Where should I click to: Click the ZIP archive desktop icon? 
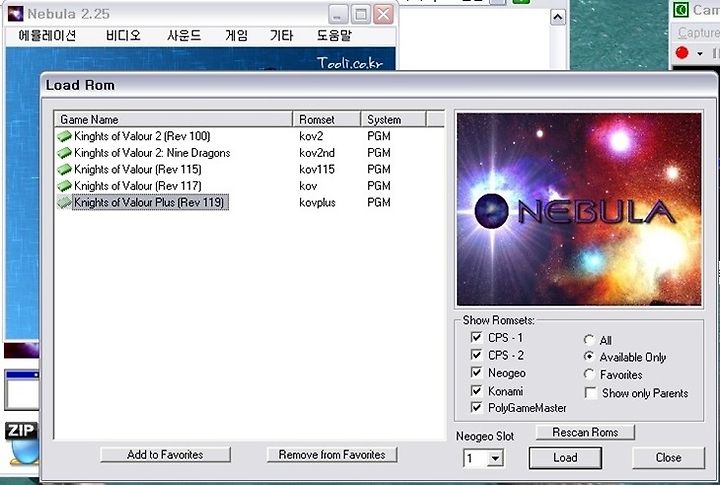click(x=21, y=443)
